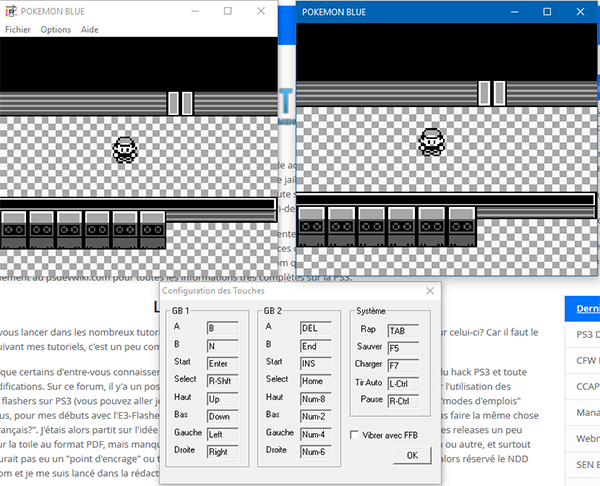Select the Charger field showing F7

[403, 366]
